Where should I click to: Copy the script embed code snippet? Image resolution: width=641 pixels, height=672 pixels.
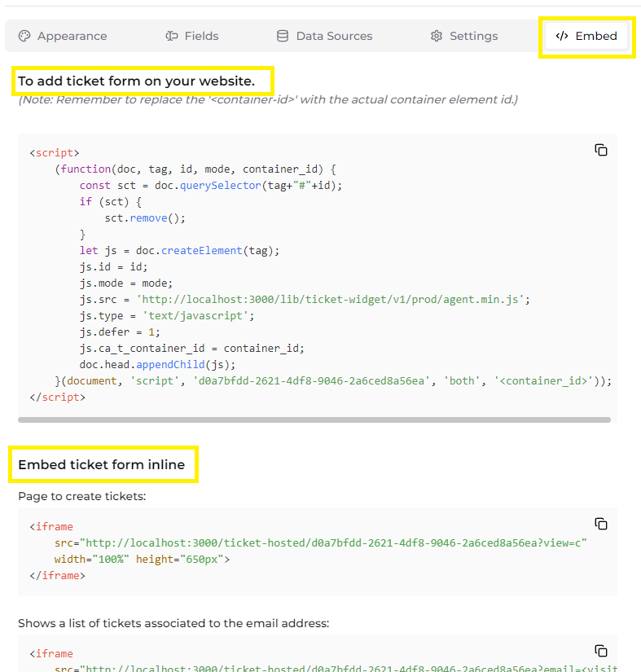[x=601, y=150]
